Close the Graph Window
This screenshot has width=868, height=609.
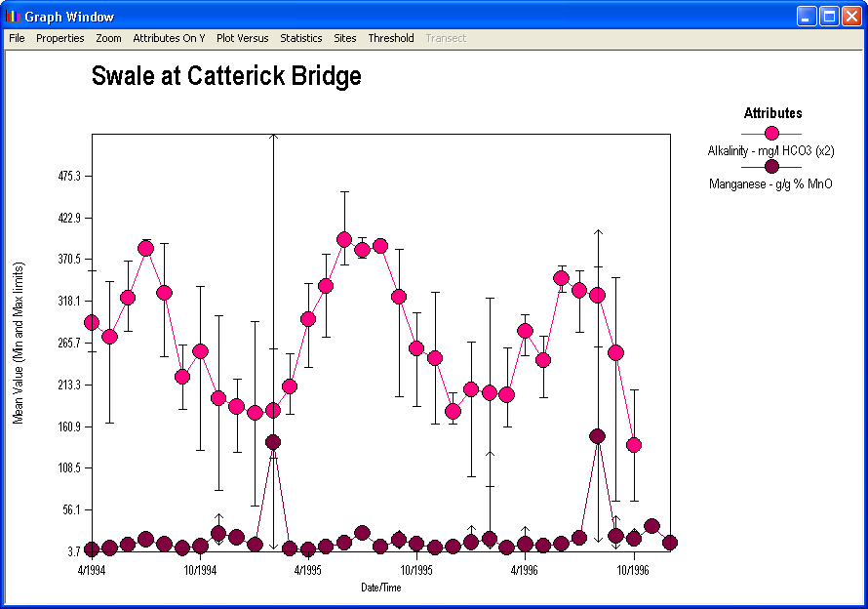(851, 16)
